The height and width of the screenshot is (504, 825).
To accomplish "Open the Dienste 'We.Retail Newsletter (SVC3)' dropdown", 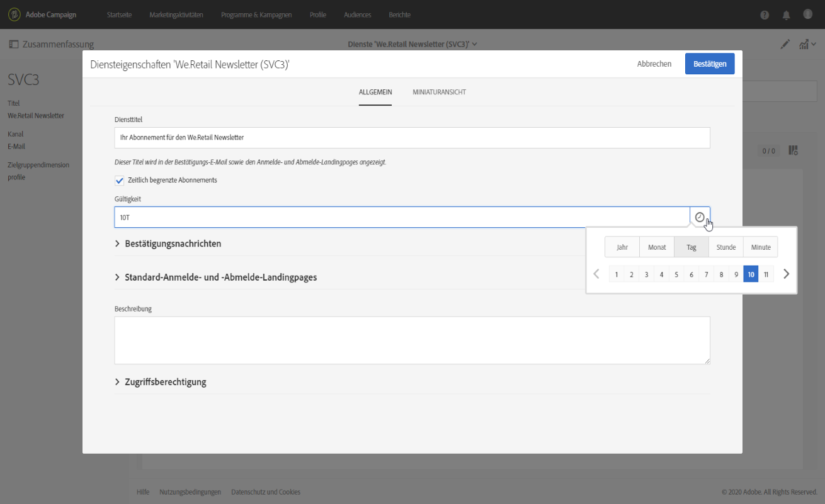I will (412, 44).
